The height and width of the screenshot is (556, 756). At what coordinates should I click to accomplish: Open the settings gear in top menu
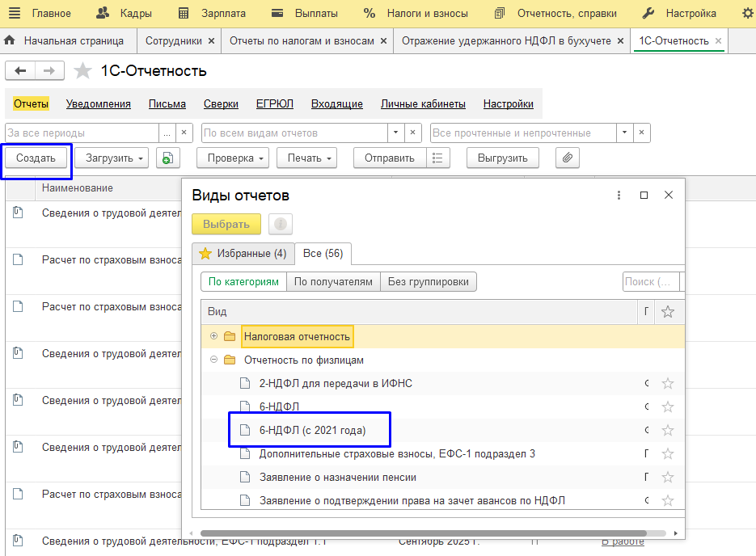click(x=747, y=13)
